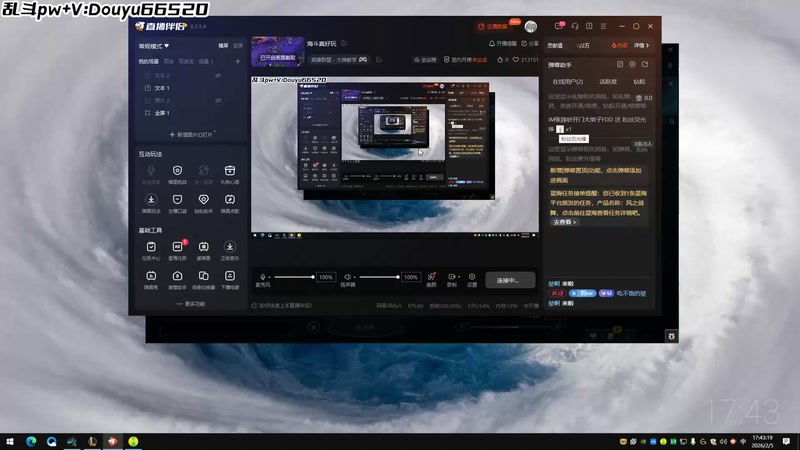
Task: Click the 签约月榜 contract ranking button
Action: 466,60
